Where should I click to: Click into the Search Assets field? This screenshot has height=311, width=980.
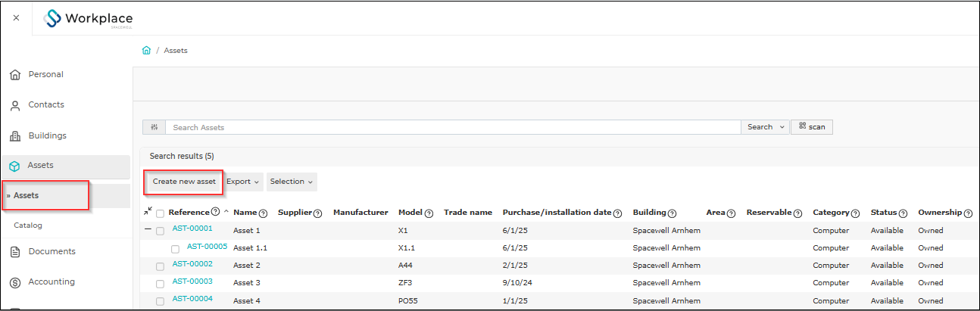pos(453,127)
